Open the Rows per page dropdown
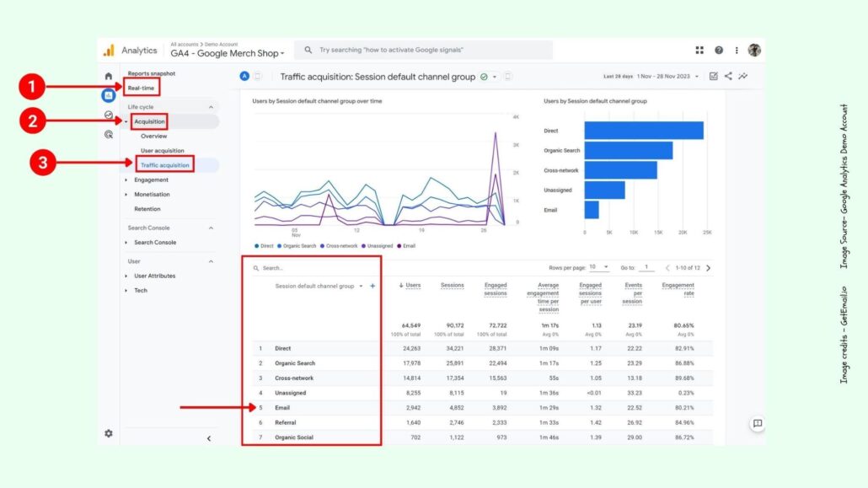The image size is (868, 488). point(599,267)
